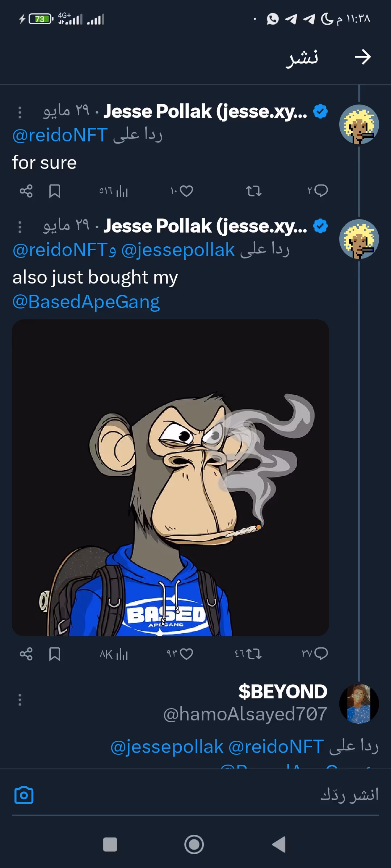The image size is (391, 868).
Task: Tap the back arrow in the header
Action: [363, 57]
